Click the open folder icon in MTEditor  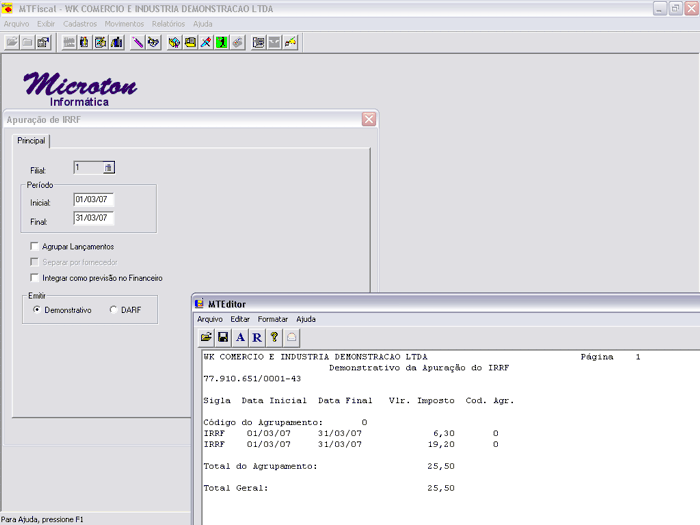click(x=206, y=338)
